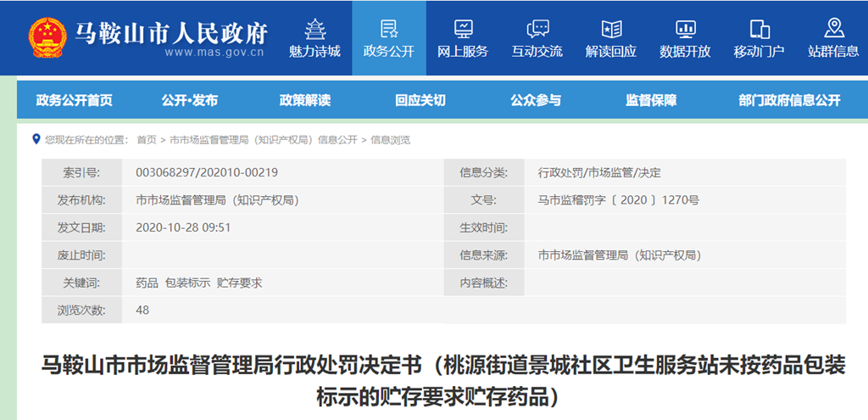Click the keyword 药品
This screenshot has width=868, height=420.
click(x=147, y=283)
